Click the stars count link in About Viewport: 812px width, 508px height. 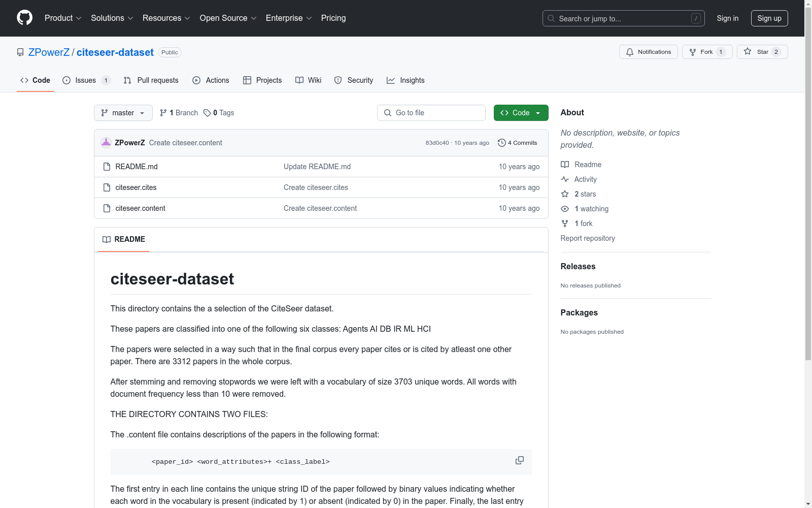click(x=585, y=194)
